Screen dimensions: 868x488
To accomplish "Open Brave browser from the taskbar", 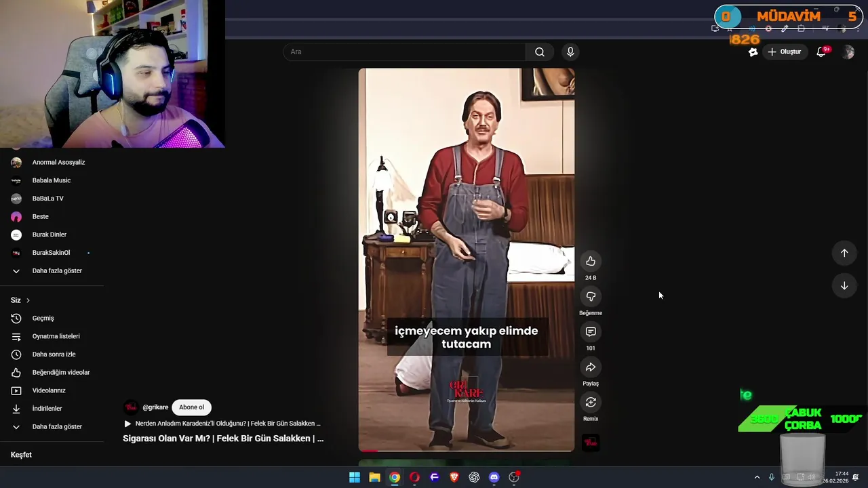I will tap(454, 477).
